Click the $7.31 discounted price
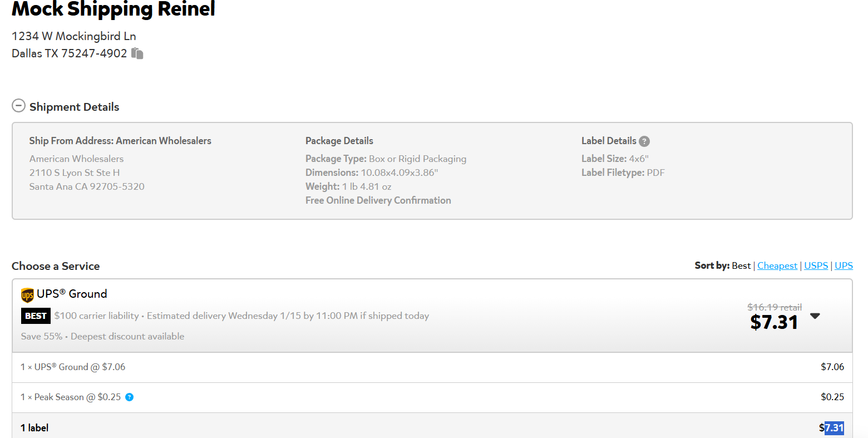This screenshot has height=438, width=868. point(774,322)
